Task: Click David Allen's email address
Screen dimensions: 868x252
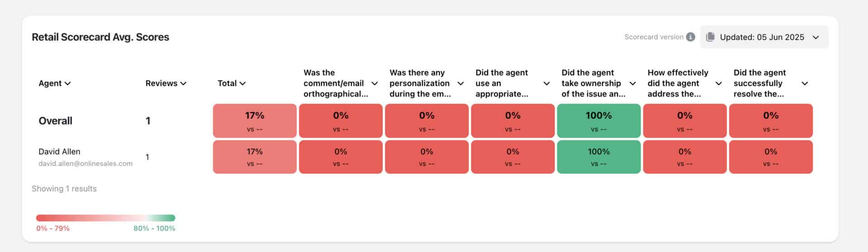Action: tap(85, 164)
